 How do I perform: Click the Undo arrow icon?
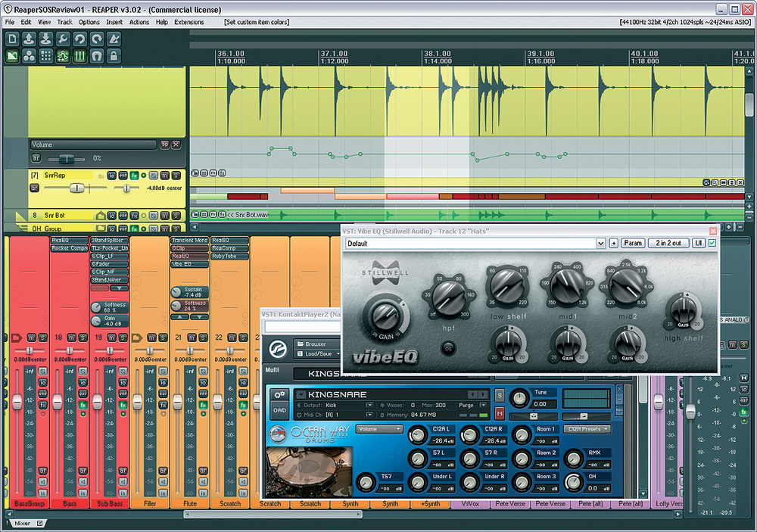pos(79,38)
